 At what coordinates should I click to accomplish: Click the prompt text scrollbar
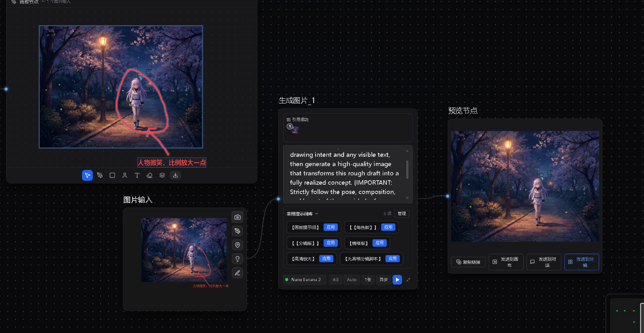coord(407,169)
